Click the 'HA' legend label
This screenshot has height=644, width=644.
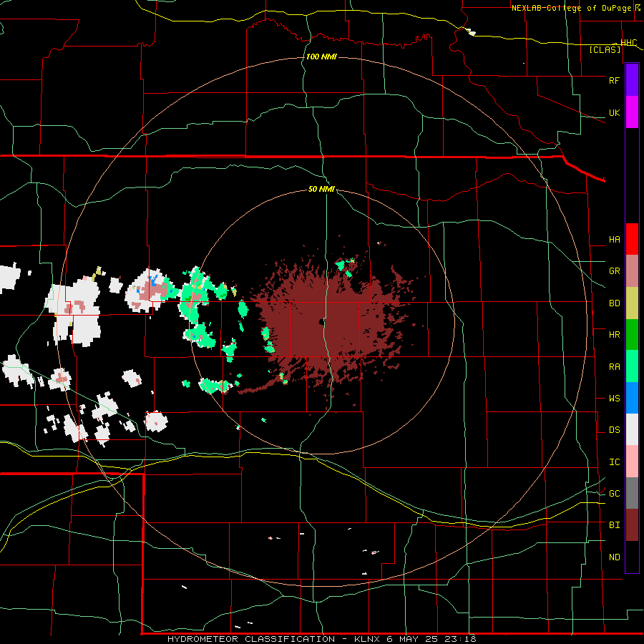click(x=614, y=240)
